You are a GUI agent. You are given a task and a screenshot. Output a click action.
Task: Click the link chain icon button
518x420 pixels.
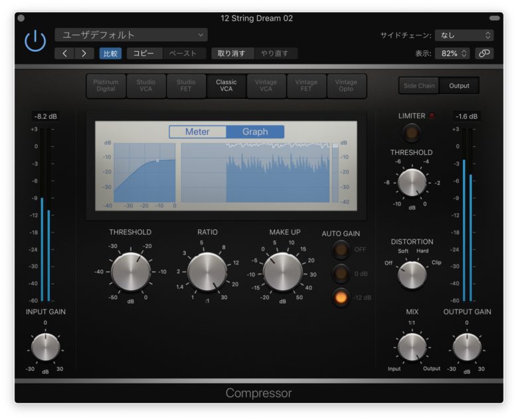point(484,53)
